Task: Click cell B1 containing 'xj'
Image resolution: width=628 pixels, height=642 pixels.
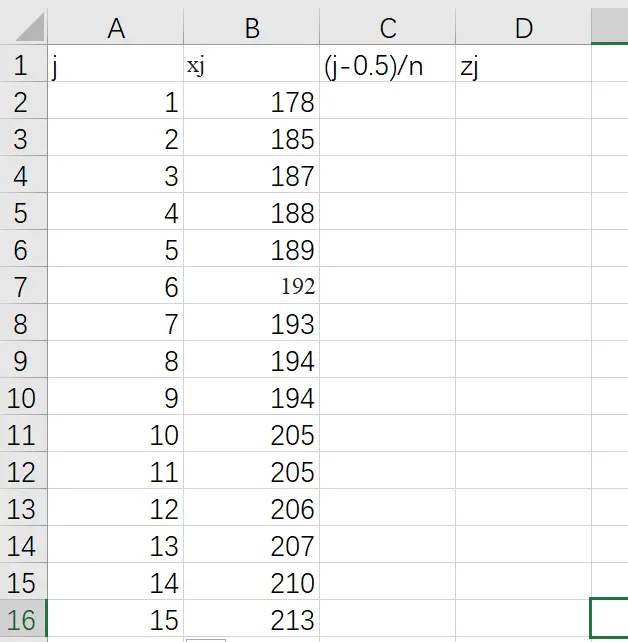Action: pos(251,63)
